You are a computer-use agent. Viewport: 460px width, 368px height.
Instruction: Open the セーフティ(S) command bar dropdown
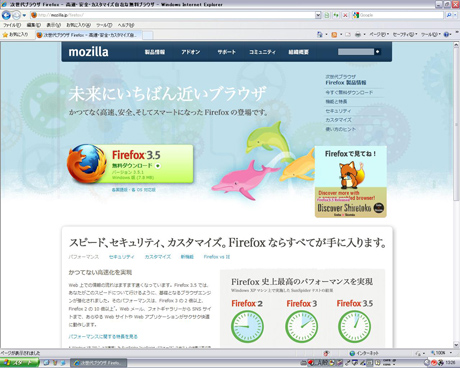tap(405, 34)
